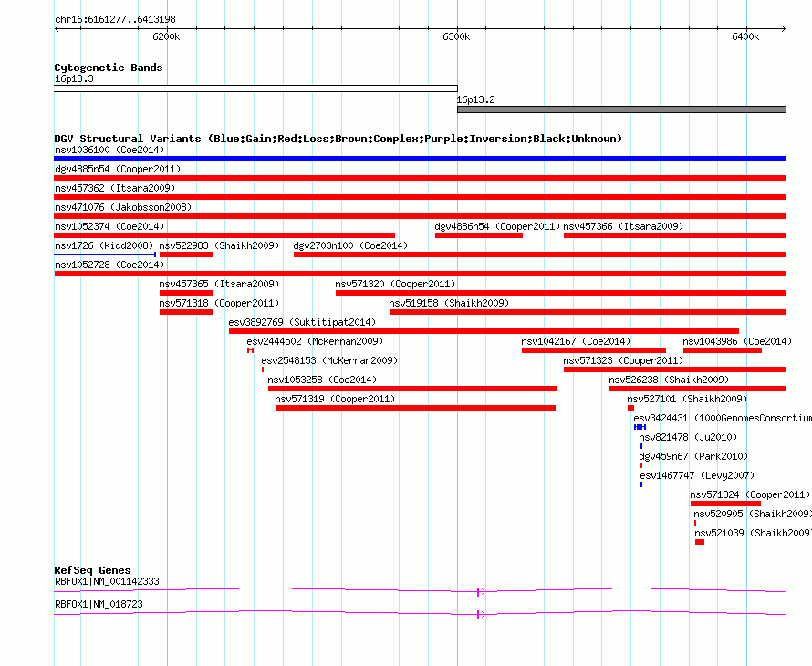
Task: Select the nsv1726 (Kidd2008) variant label
Action: point(104,245)
